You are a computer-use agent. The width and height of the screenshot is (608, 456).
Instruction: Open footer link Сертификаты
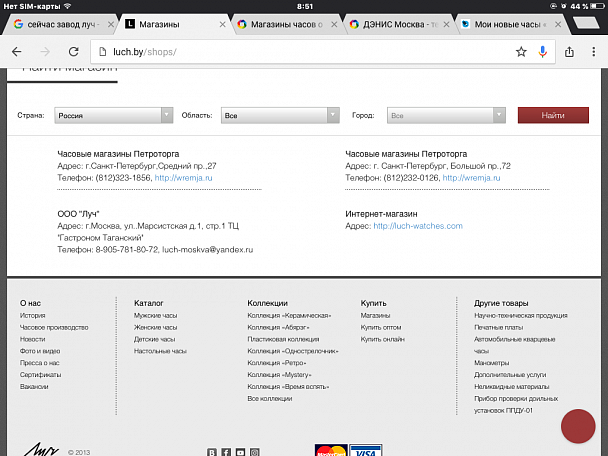pyautogui.click(x=40, y=375)
